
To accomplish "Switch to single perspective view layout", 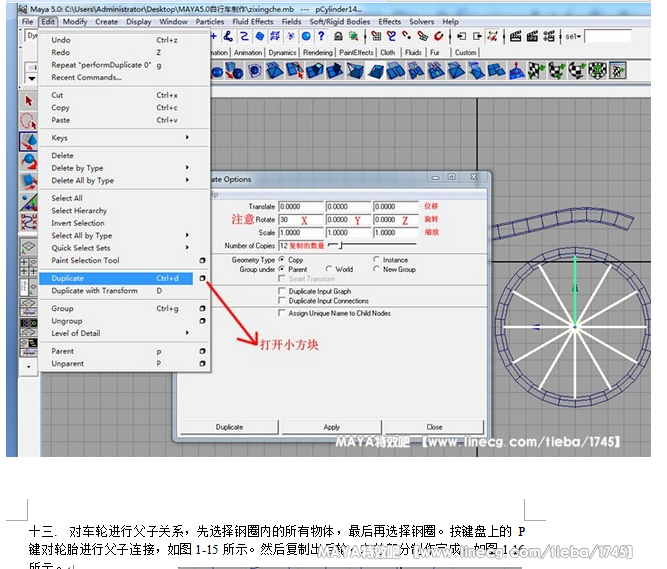I will click(29, 247).
